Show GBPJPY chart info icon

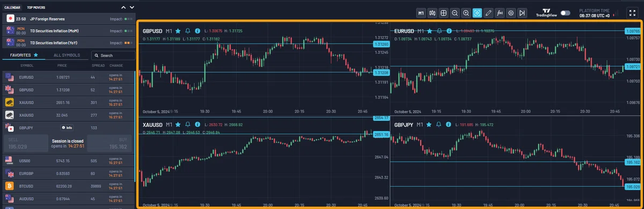pos(449,124)
